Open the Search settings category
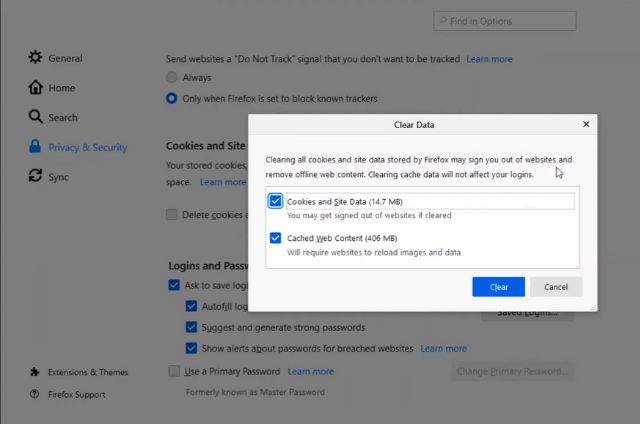The image size is (640, 424). coord(53,118)
